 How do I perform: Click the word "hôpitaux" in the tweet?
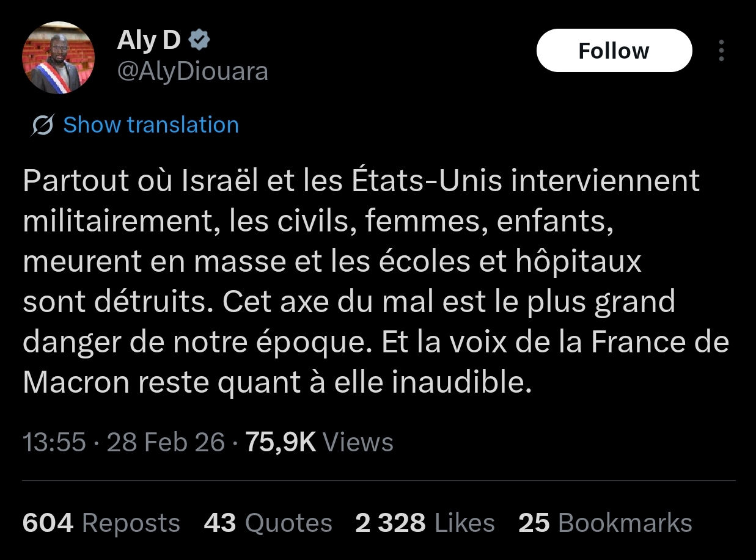click(x=578, y=261)
